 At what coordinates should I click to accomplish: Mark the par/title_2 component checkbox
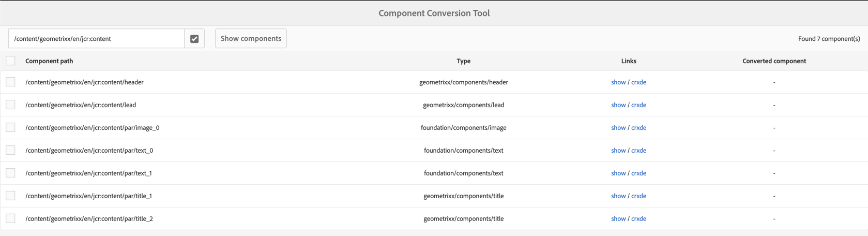pos(11,219)
